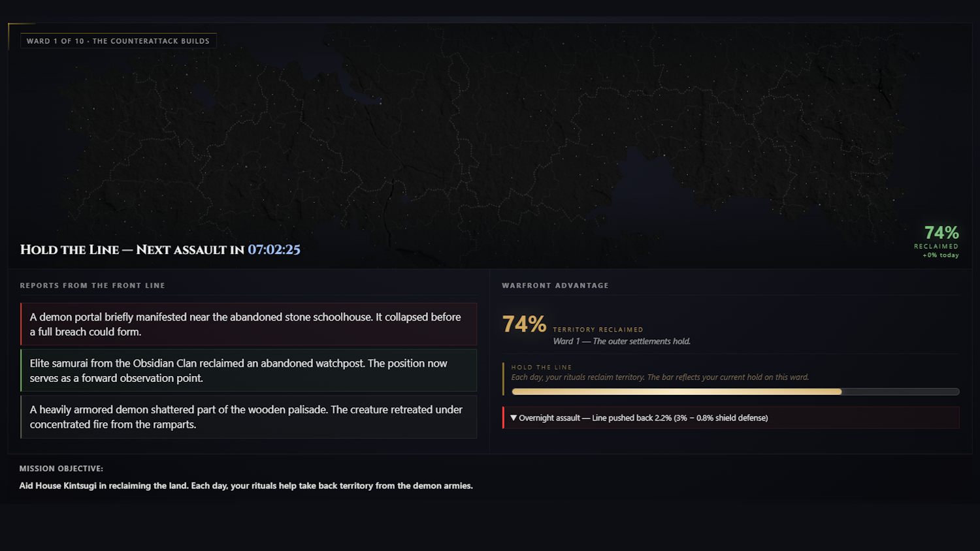Image resolution: width=980 pixels, height=551 pixels.
Task: Click the green 74% reclaimed counter
Action: click(x=941, y=232)
